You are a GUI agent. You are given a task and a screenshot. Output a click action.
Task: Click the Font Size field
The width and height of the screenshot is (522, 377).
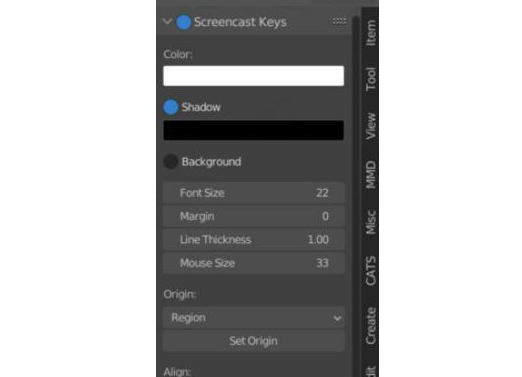click(254, 193)
